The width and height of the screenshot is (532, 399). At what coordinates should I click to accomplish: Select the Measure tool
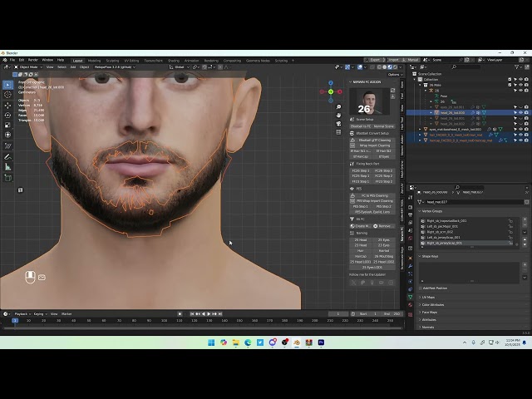[7, 167]
